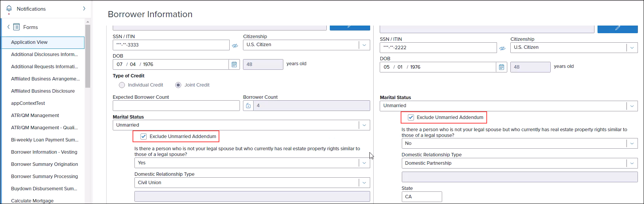Click Expected Borrower Count field

[x=176, y=106]
